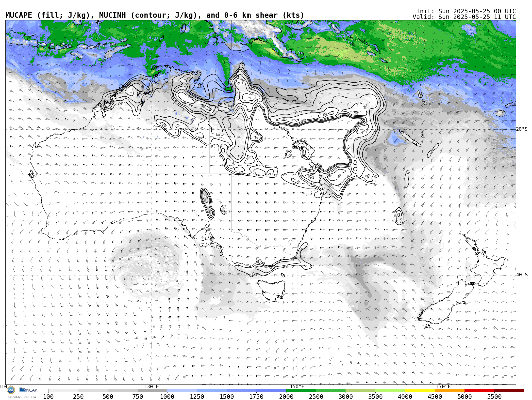This screenshot has width=532, height=400.
Task: Click the colorbar label 5000
Action: (465, 397)
